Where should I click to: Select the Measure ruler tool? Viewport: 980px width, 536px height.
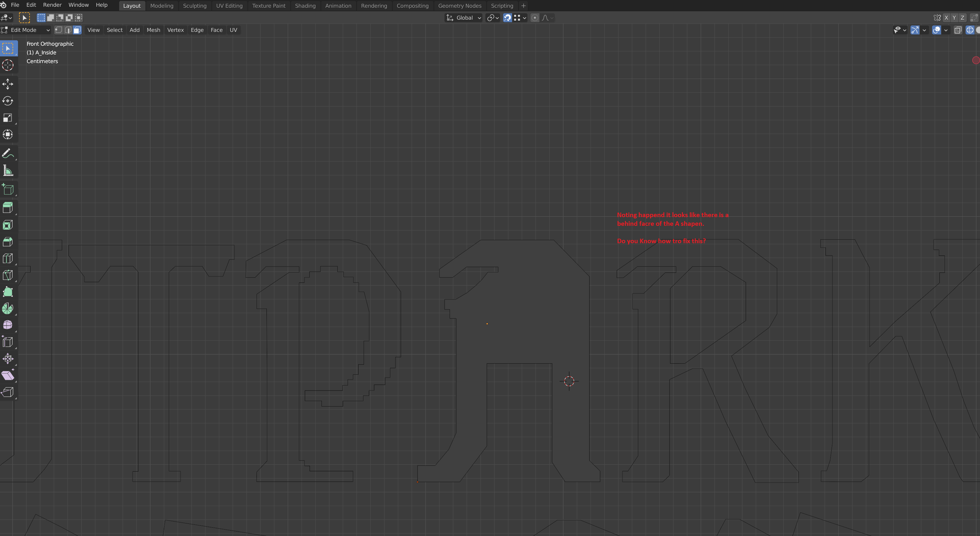8,170
